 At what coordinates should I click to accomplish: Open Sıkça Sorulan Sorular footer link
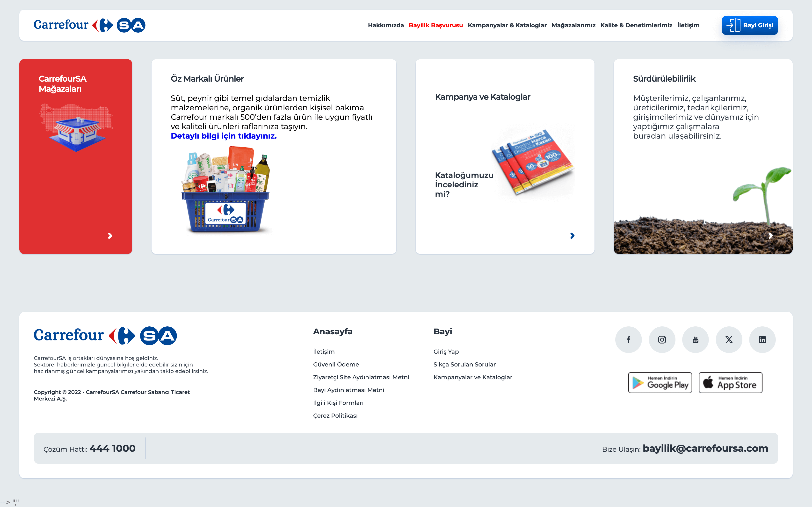click(464, 365)
